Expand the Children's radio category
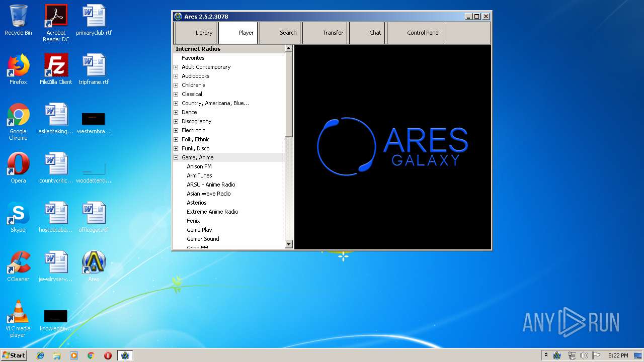 tap(176, 85)
